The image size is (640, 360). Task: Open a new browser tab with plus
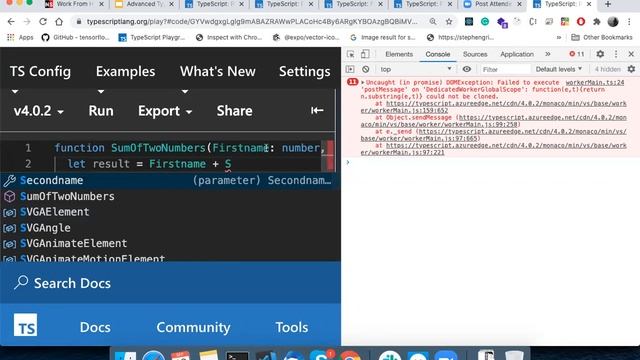[x=608, y=4]
